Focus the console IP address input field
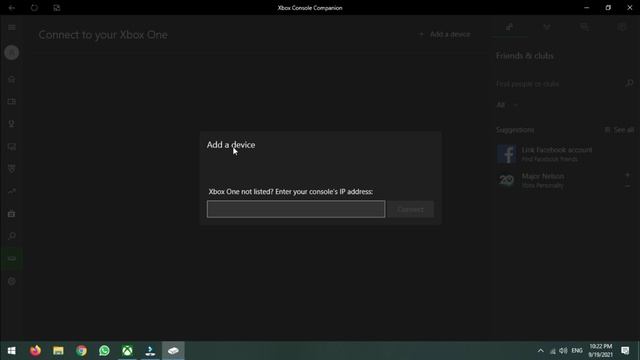 (x=296, y=209)
